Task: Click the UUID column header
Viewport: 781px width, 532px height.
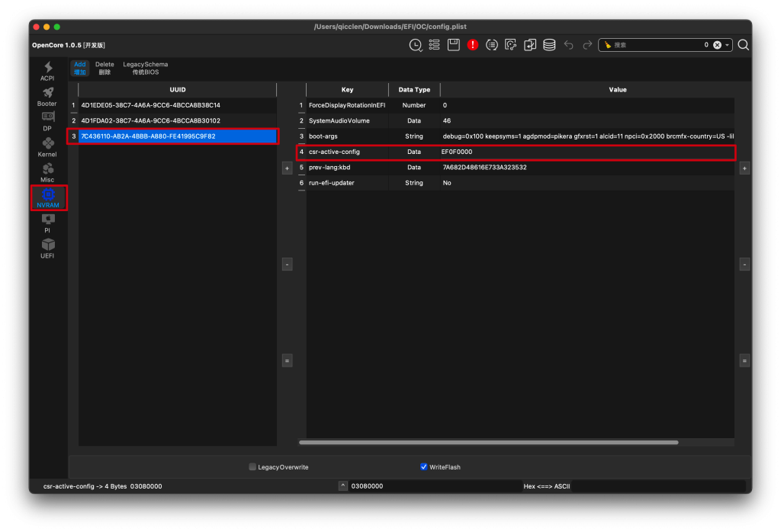Action: 177,90
